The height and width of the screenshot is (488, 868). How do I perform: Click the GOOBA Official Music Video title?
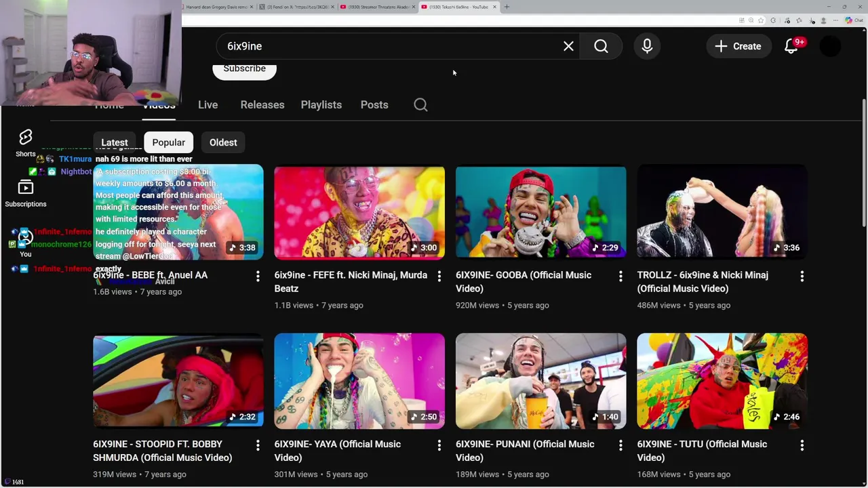(524, 282)
